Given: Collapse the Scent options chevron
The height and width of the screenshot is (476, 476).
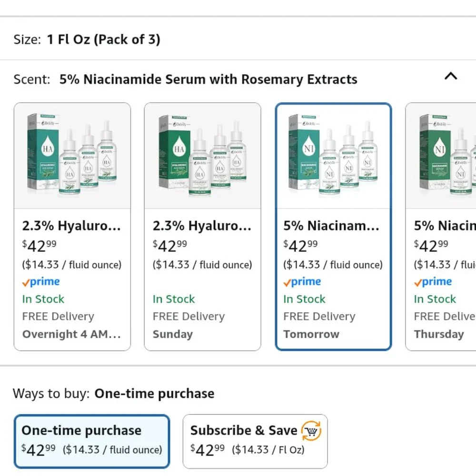Looking at the screenshot, I should [450, 76].
